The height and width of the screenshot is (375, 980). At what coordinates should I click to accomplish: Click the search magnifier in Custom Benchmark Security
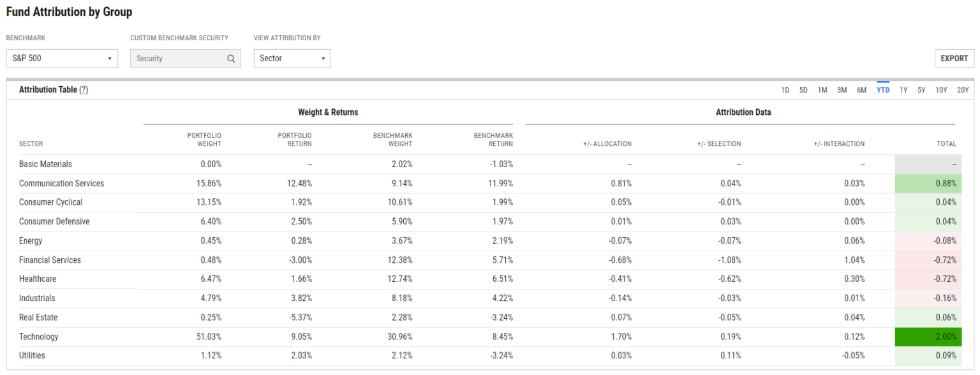pos(231,58)
